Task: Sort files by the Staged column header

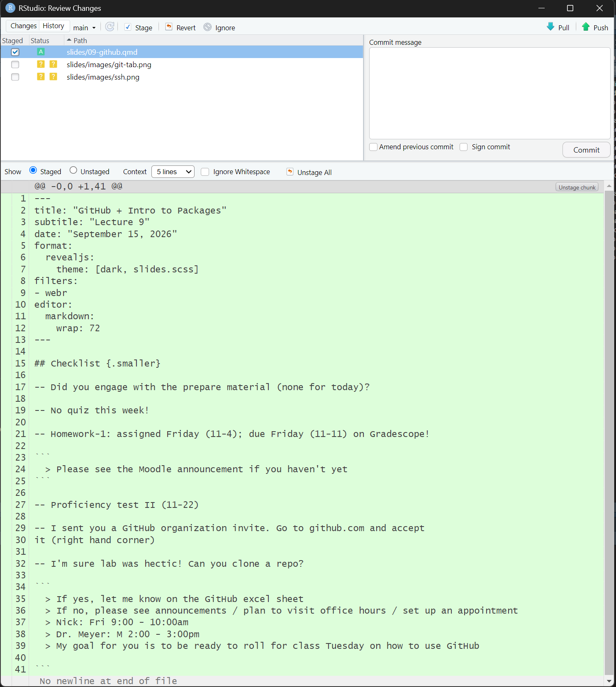Action: (x=15, y=41)
